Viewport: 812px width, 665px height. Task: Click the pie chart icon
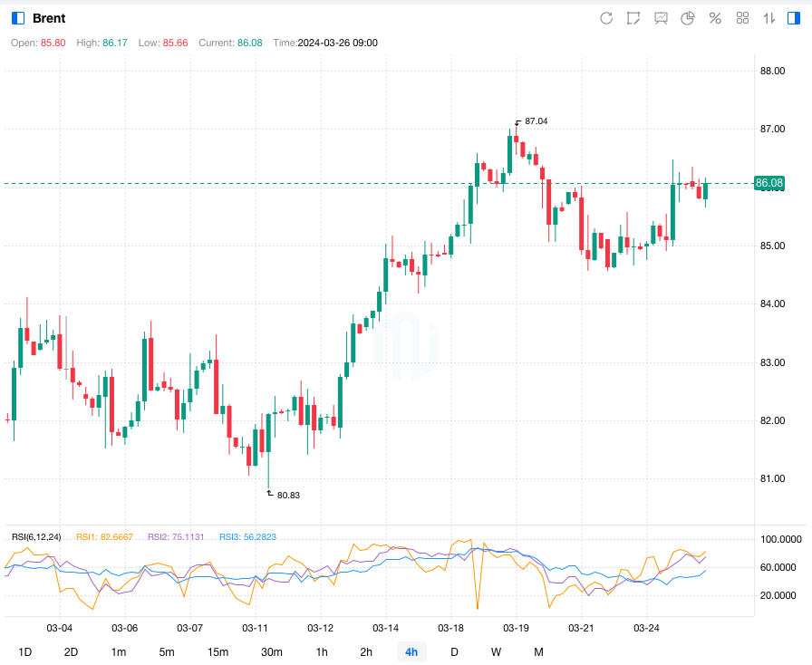(x=688, y=18)
